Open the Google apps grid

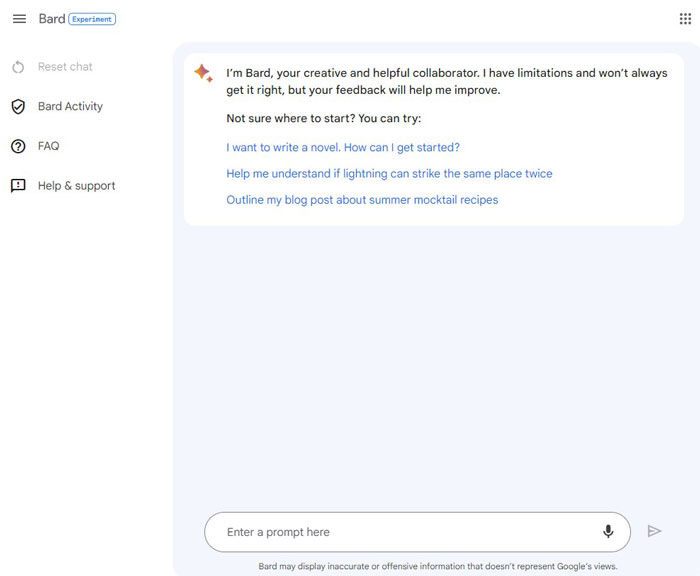[685, 19]
